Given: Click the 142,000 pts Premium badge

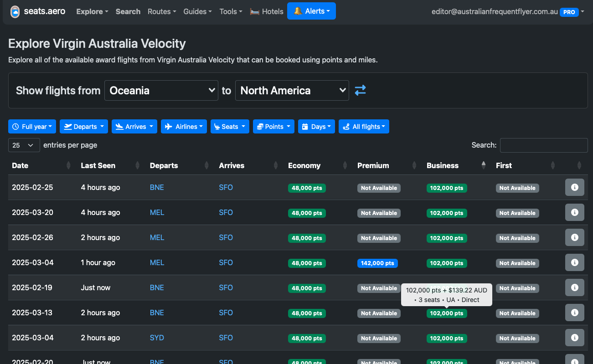Looking at the screenshot, I should tap(377, 263).
